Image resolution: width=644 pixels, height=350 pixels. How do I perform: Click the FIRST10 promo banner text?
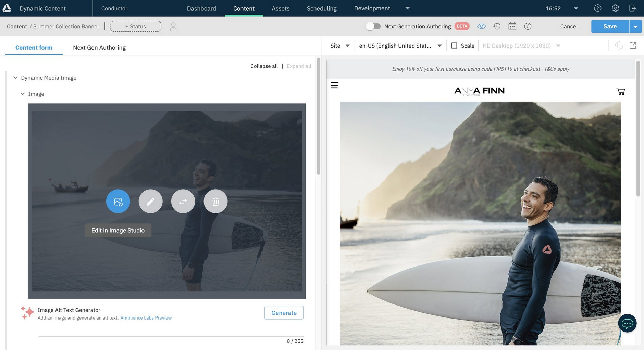481,69
